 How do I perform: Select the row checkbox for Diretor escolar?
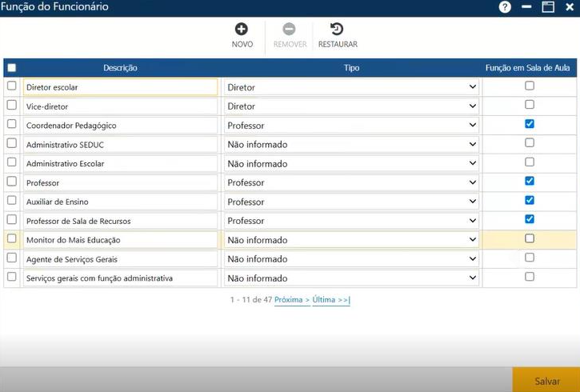click(x=11, y=86)
